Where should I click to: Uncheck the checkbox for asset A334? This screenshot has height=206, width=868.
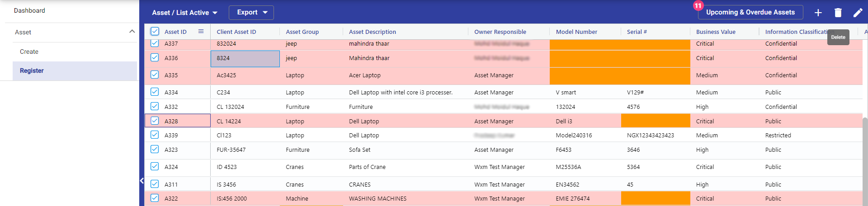coord(155,92)
